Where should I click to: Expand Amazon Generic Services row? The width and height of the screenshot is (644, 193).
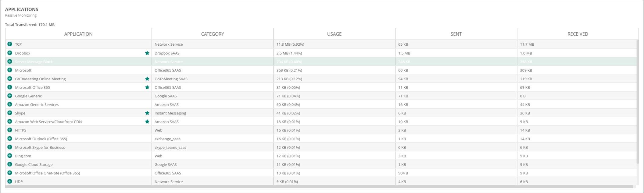click(x=10, y=104)
